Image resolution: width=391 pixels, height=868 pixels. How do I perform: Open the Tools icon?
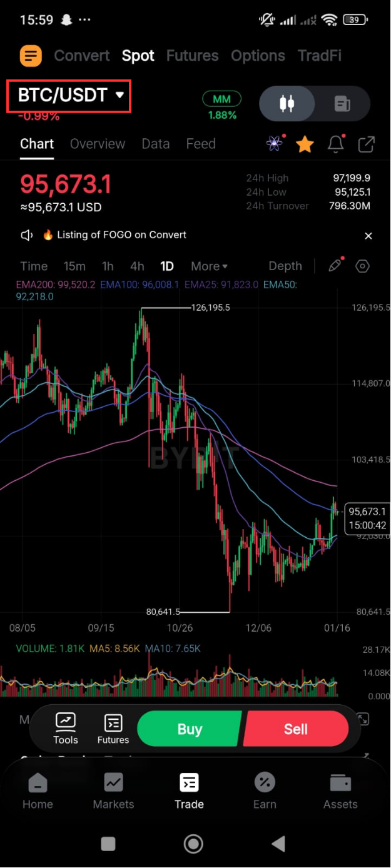tap(66, 729)
